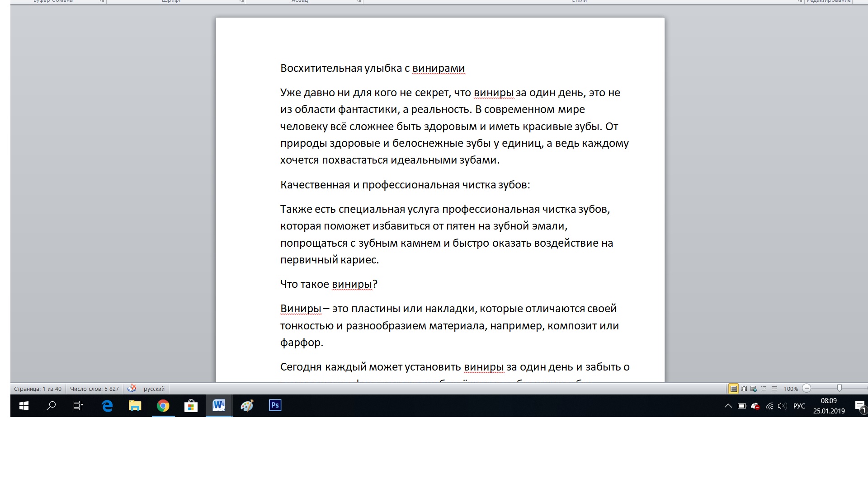Click the zoom slider handle
The width and height of the screenshot is (868, 488).
pyautogui.click(x=840, y=388)
